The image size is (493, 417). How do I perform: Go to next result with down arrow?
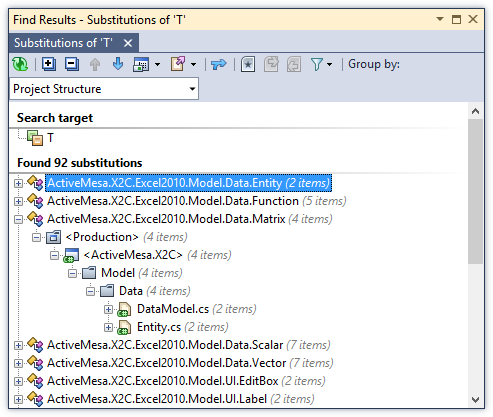118,64
